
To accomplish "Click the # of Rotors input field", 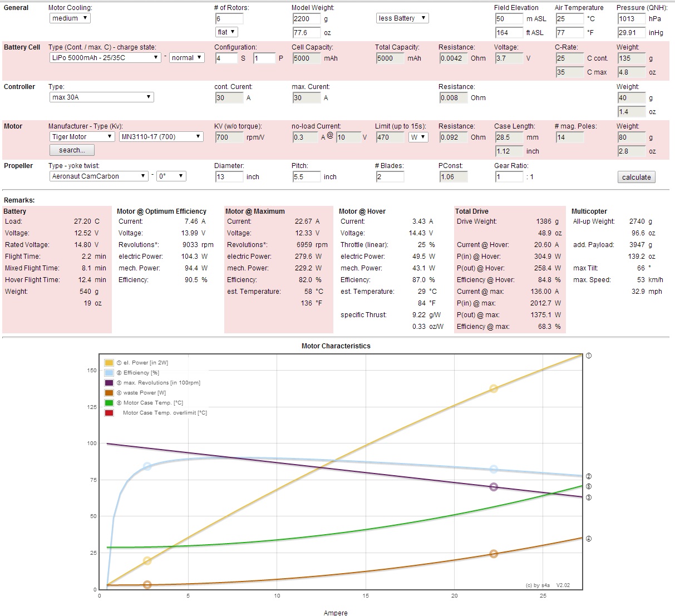I will point(229,19).
